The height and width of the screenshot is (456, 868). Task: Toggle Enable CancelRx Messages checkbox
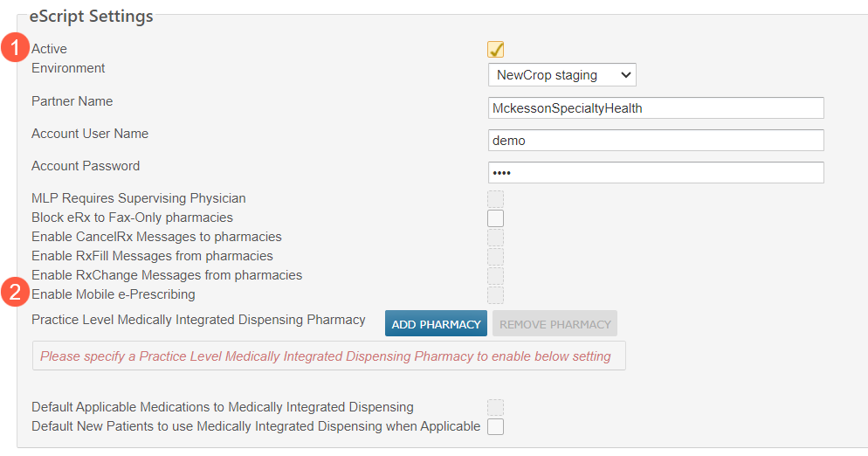(496, 238)
